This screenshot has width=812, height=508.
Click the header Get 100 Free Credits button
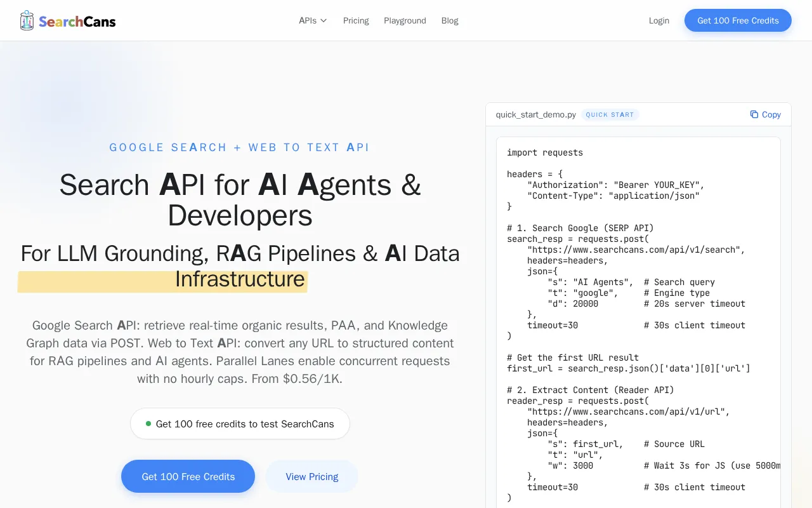click(738, 20)
